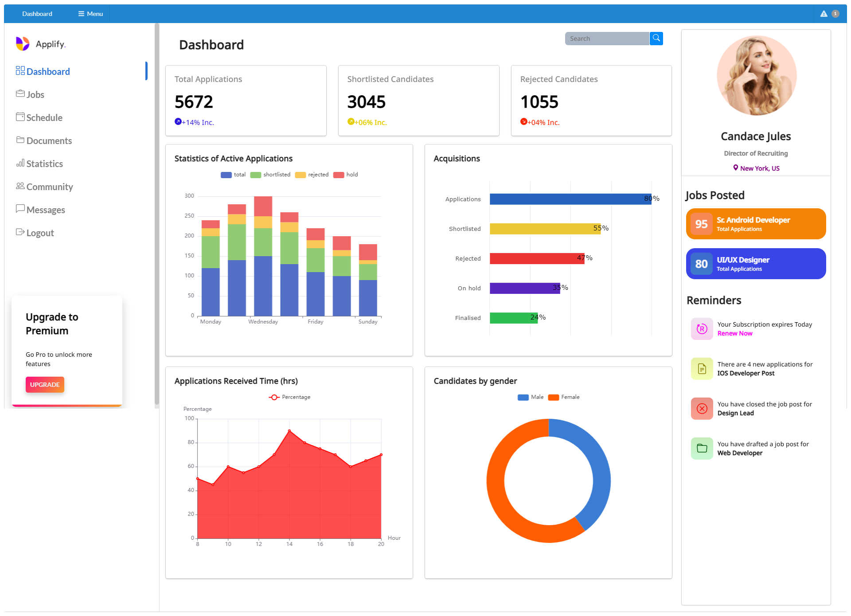The image size is (851, 616).
Task: Click the Wednesday bar in active applications chart
Action: point(263,256)
